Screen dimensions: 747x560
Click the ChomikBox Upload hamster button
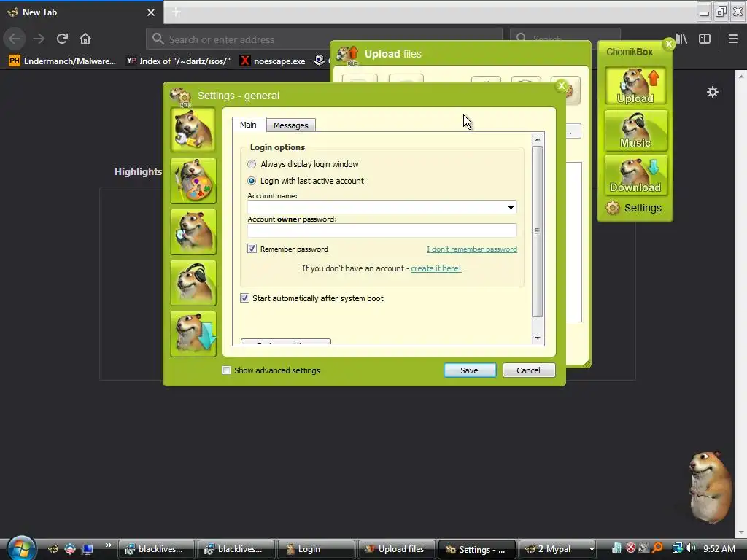[x=635, y=86]
